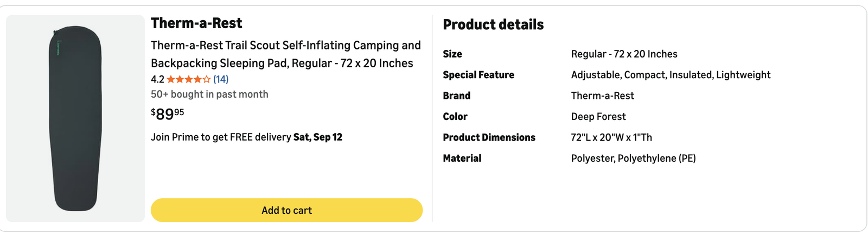The image size is (868, 240).
Task: Click the Sat, Sep 12 delivery date
Action: pyautogui.click(x=318, y=137)
